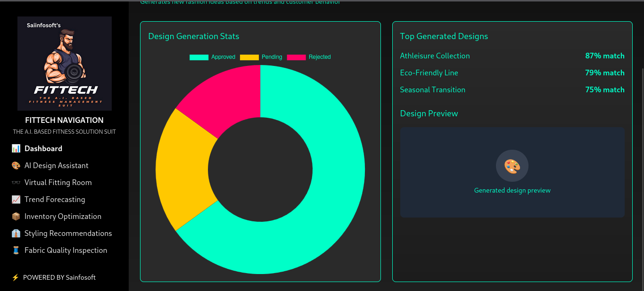Click the Styling Recommendations shirt icon
Viewport: 644px width, 291px height.
tap(16, 234)
